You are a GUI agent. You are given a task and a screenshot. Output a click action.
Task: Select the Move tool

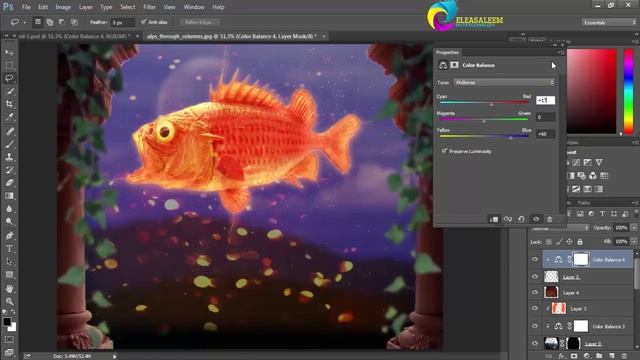(x=9, y=52)
